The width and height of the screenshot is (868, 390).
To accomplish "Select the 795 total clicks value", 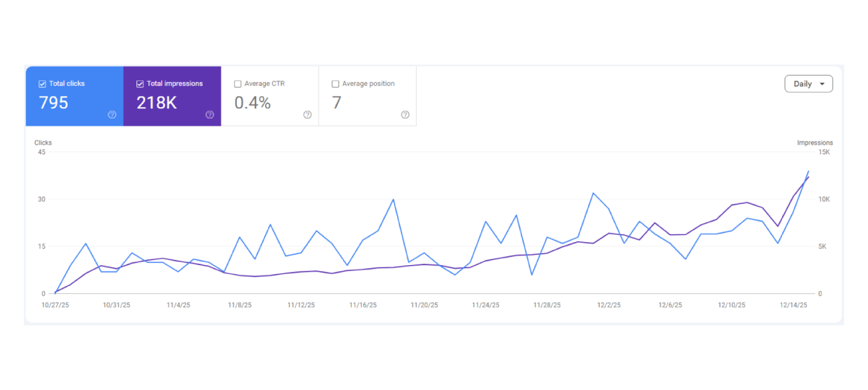I will 54,103.
